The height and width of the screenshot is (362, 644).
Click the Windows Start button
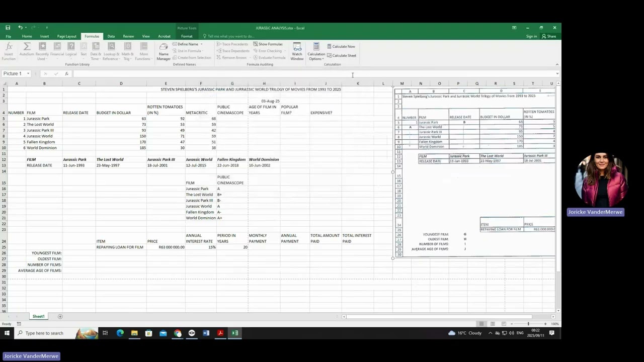[x=7, y=333]
